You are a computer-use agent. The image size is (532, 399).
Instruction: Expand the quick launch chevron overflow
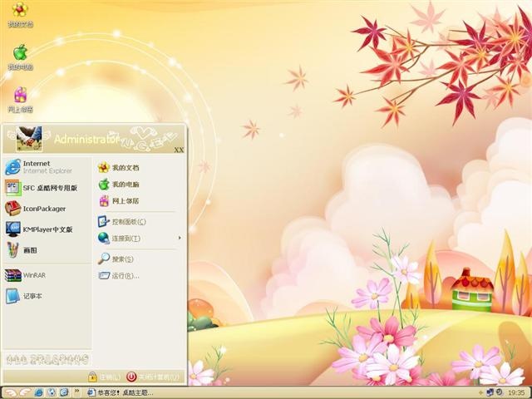76,392
